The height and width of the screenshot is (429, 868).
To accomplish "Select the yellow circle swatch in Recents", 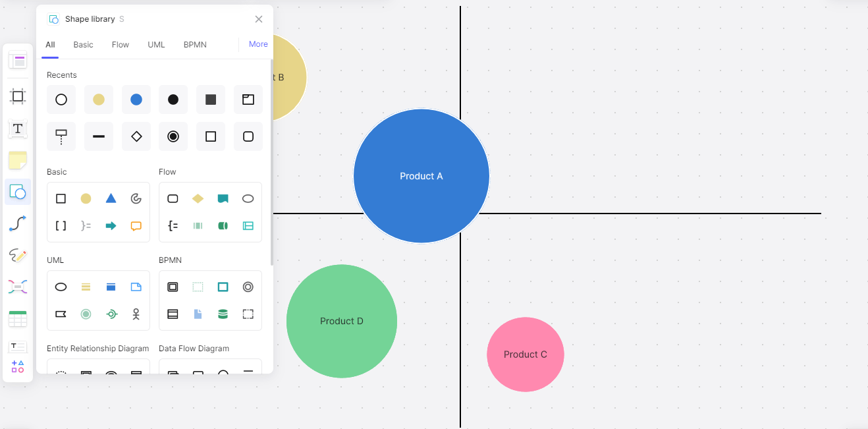I will click(98, 99).
